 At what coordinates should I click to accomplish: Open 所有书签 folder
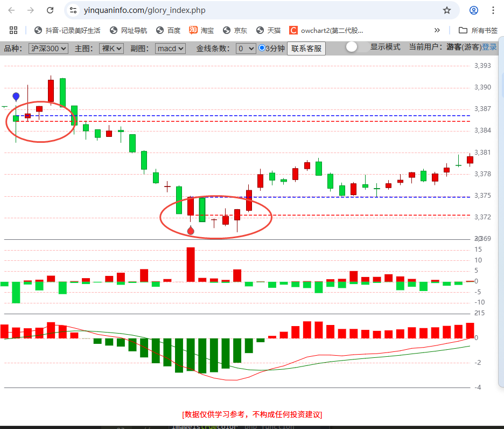point(478,30)
